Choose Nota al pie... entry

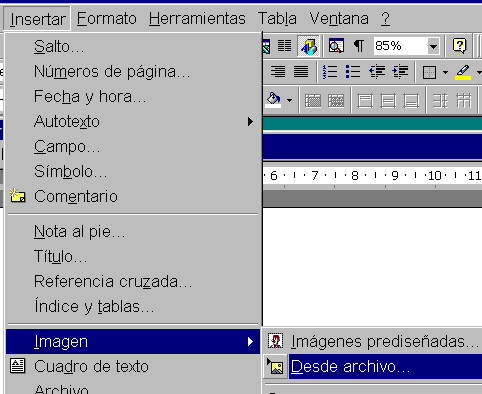pyautogui.click(x=133, y=231)
